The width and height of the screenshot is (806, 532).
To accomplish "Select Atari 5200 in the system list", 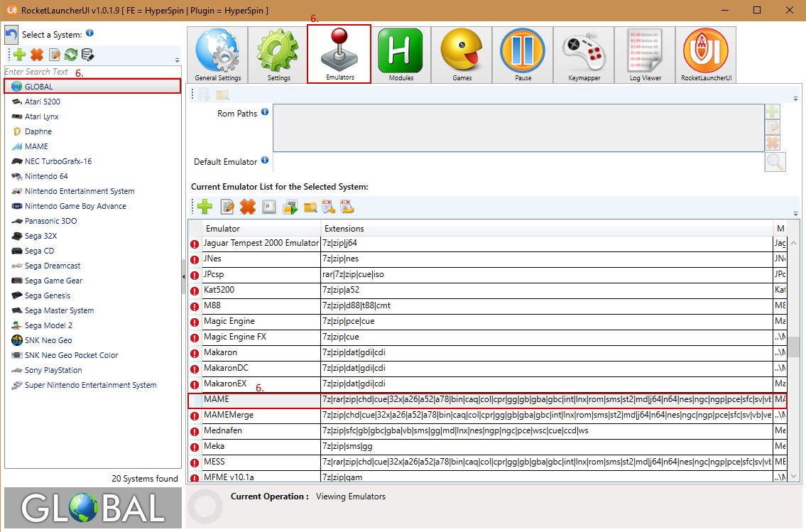I will pos(42,102).
